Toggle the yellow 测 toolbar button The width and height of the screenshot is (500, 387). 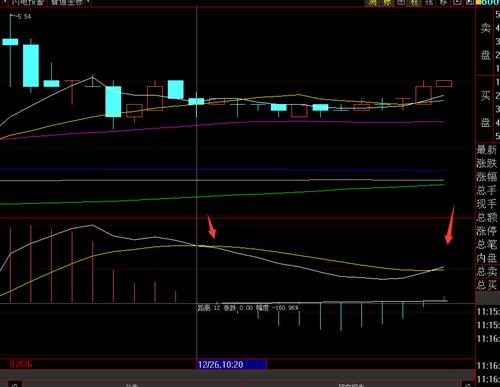click(373, 3)
